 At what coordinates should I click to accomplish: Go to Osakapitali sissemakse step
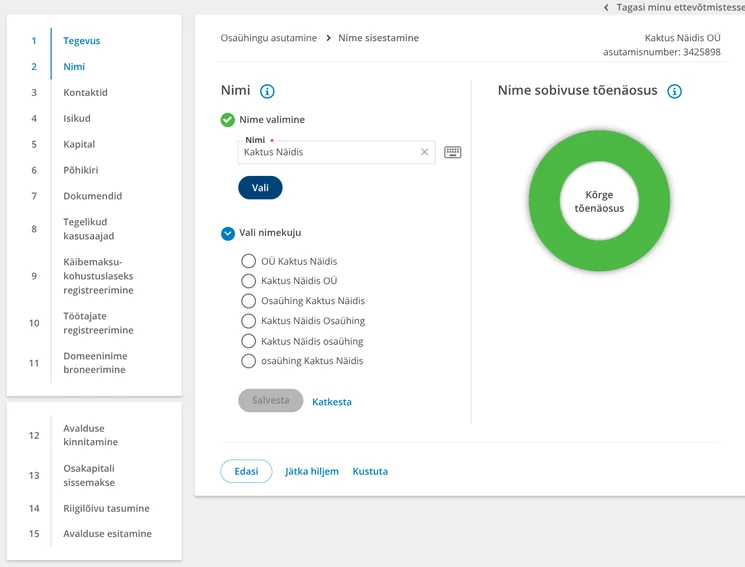coord(89,475)
